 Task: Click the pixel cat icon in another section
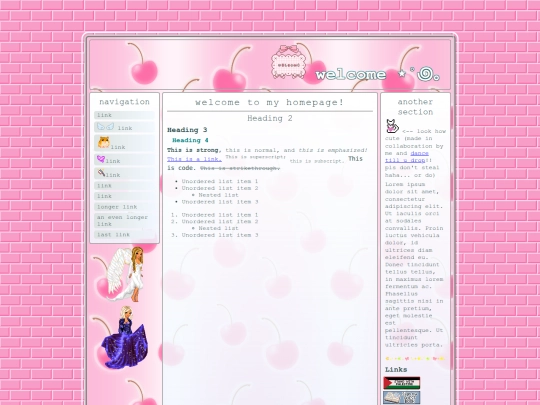click(x=392, y=126)
